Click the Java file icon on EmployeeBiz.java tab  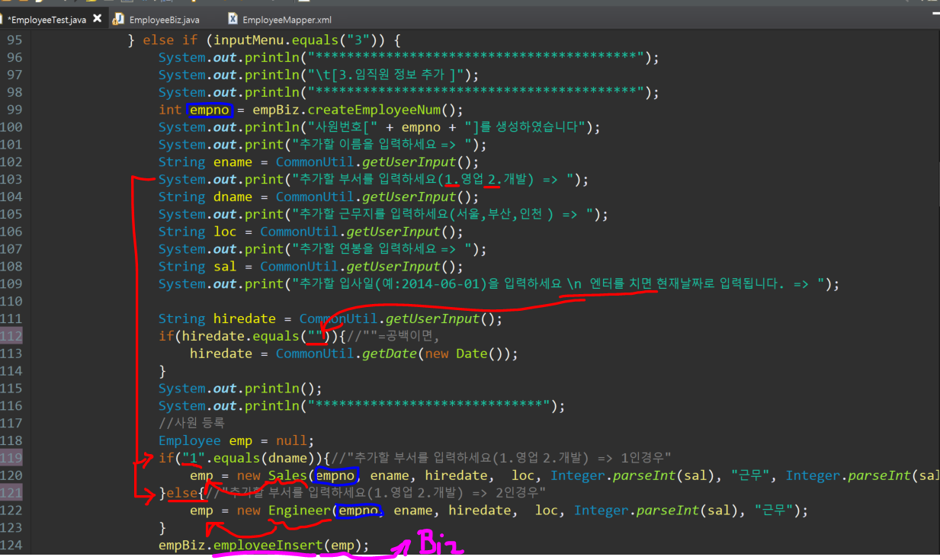click(119, 19)
